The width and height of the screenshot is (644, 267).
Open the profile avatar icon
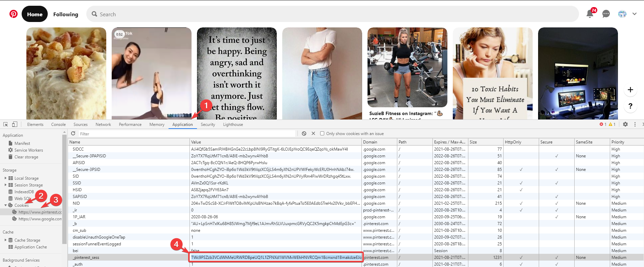pyautogui.click(x=622, y=14)
